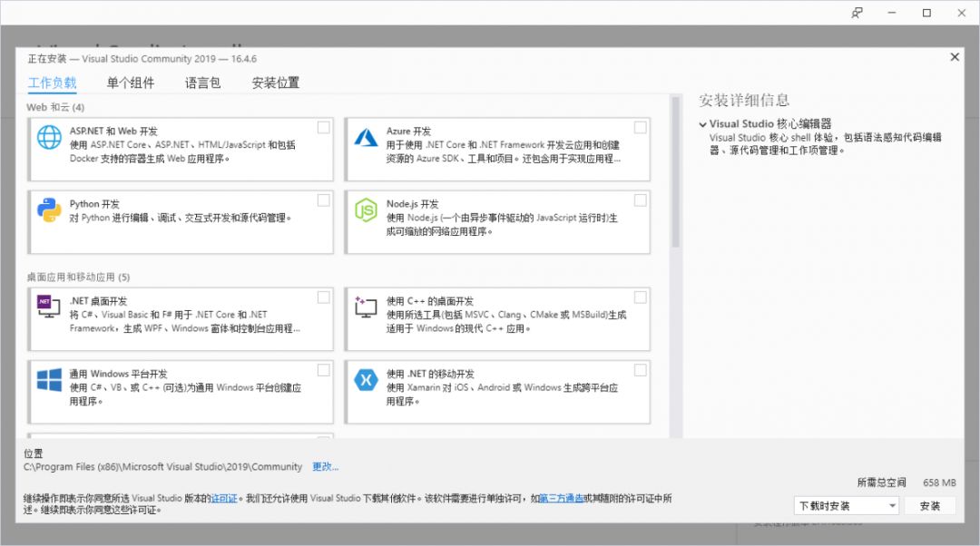This screenshot has height=546, width=980.
Task: Enable 使用 C++ 的桌面开发 checkbox
Action: pos(641,297)
